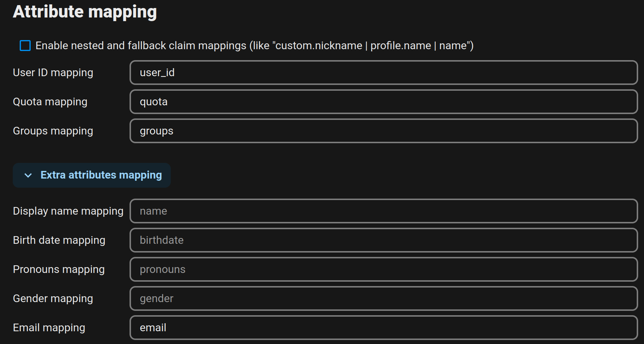Screen dimensions: 644x344
Task: Enable nested and fallback claim mappings checkbox
Action: pos(25,46)
